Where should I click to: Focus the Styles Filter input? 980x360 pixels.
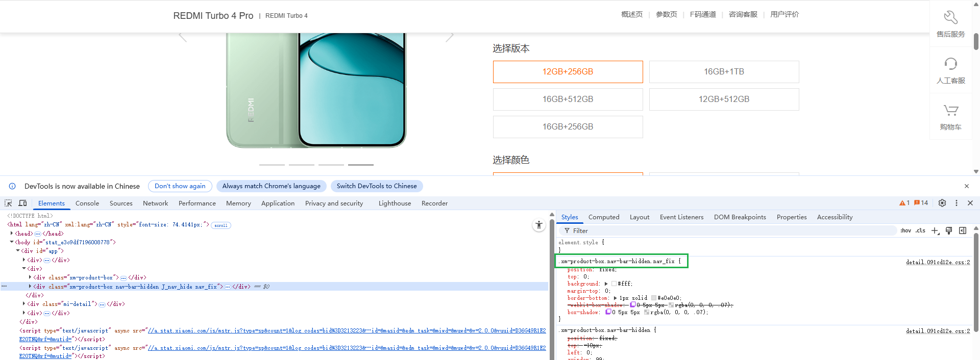point(727,230)
